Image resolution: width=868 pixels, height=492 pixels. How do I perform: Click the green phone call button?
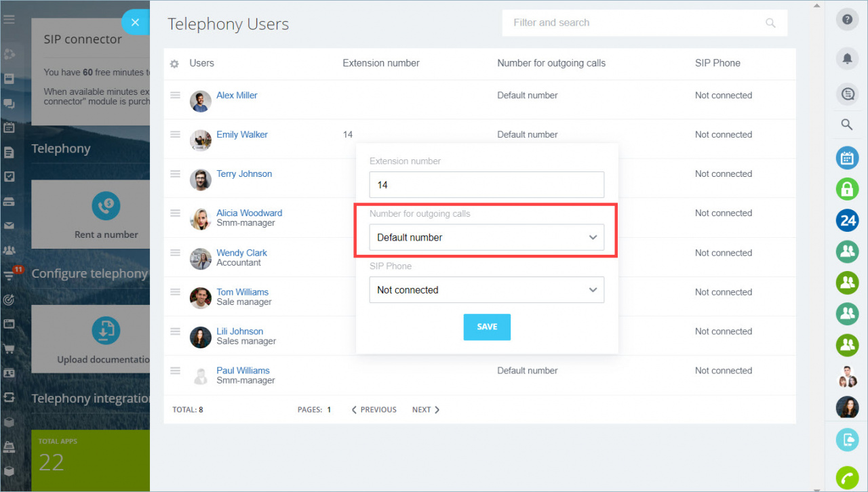point(847,478)
